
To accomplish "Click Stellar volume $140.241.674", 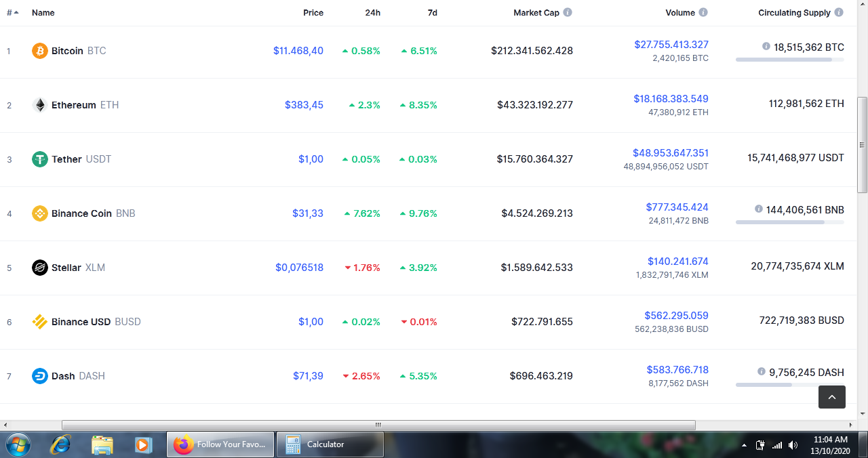I will pos(678,262).
